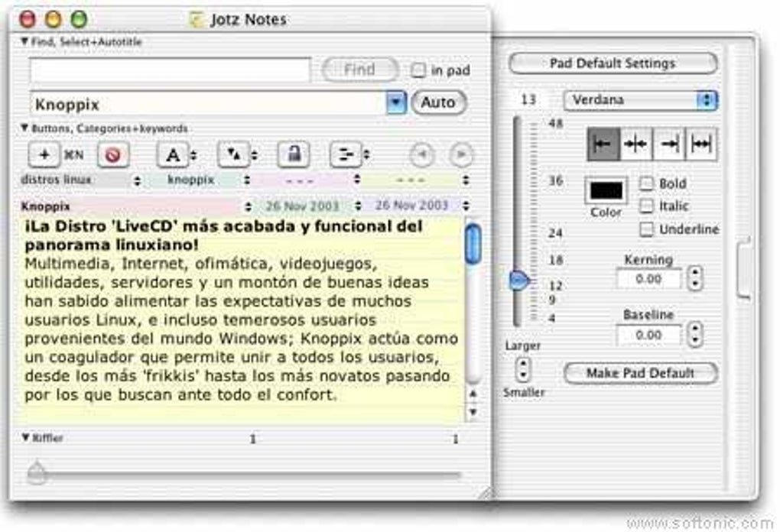Open the green empty '- - -' category popup
The width and height of the screenshot is (780, 532).
point(417,180)
